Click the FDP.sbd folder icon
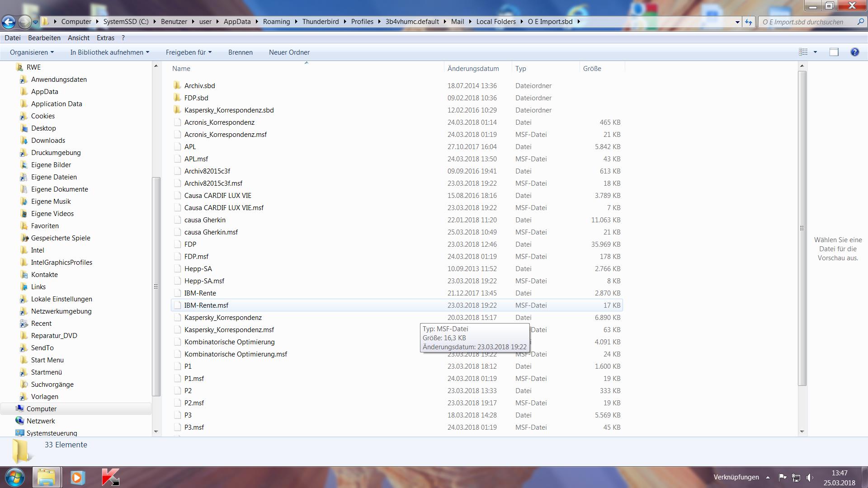 pos(177,98)
